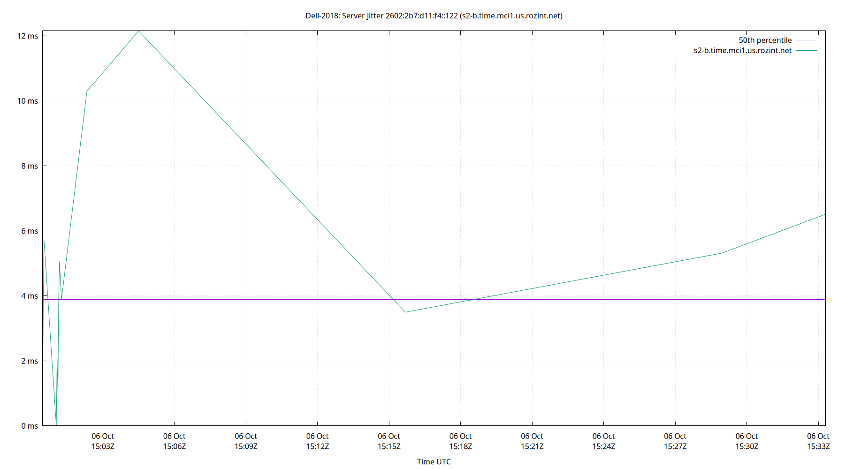Click the 0 ms y-axis label
The image size is (868, 469).
[x=30, y=426]
